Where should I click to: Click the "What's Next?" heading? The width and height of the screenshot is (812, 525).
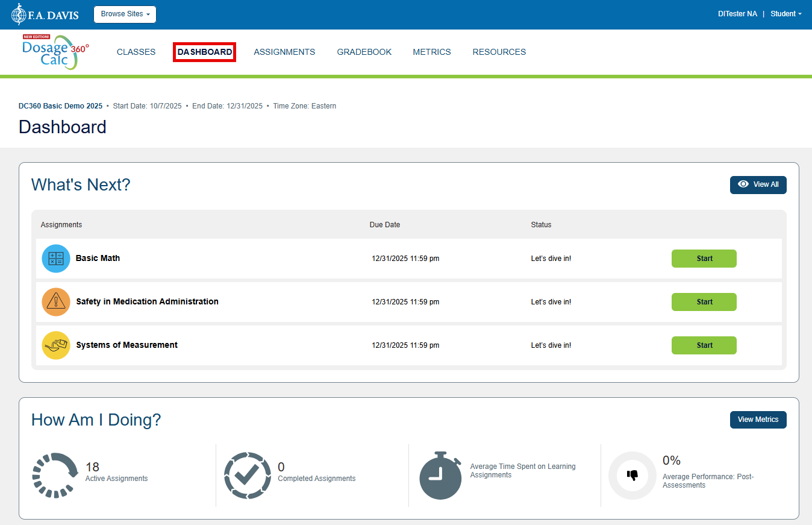81,185
